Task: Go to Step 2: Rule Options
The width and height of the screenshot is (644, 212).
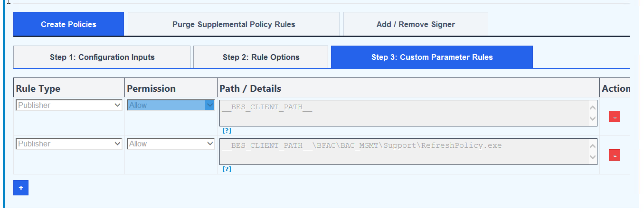Action: [x=261, y=57]
